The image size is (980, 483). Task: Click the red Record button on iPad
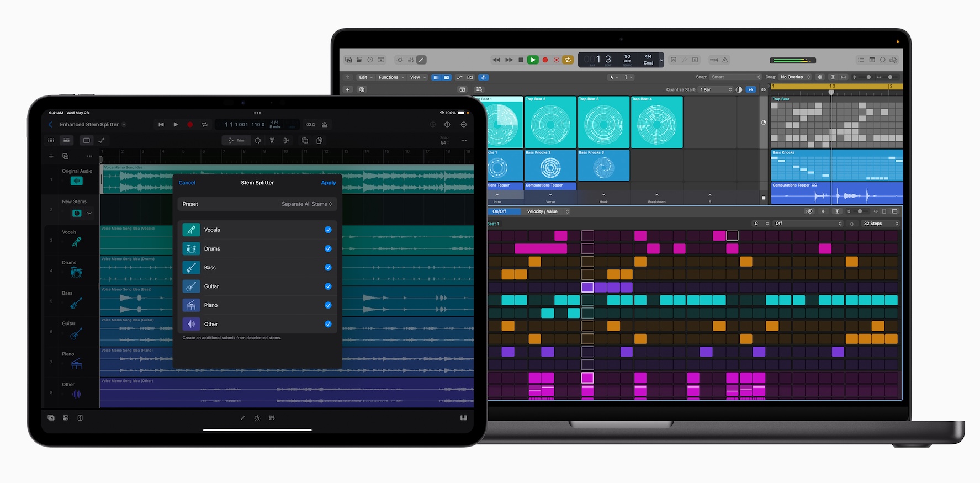(190, 125)
